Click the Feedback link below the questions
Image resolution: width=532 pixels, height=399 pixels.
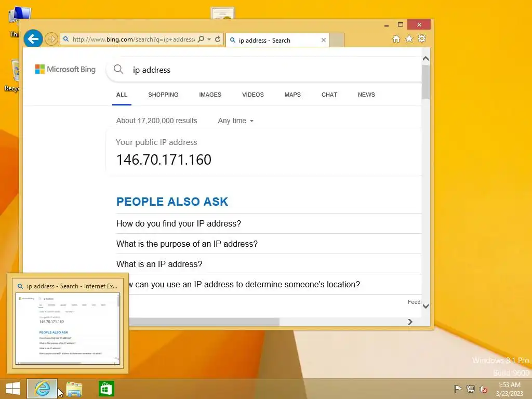coord(414,302)
